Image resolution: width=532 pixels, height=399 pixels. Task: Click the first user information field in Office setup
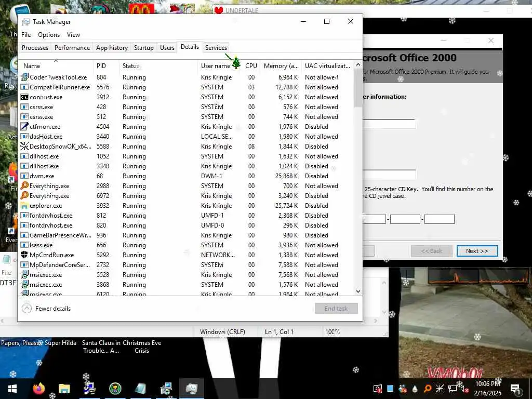point(389,124)
